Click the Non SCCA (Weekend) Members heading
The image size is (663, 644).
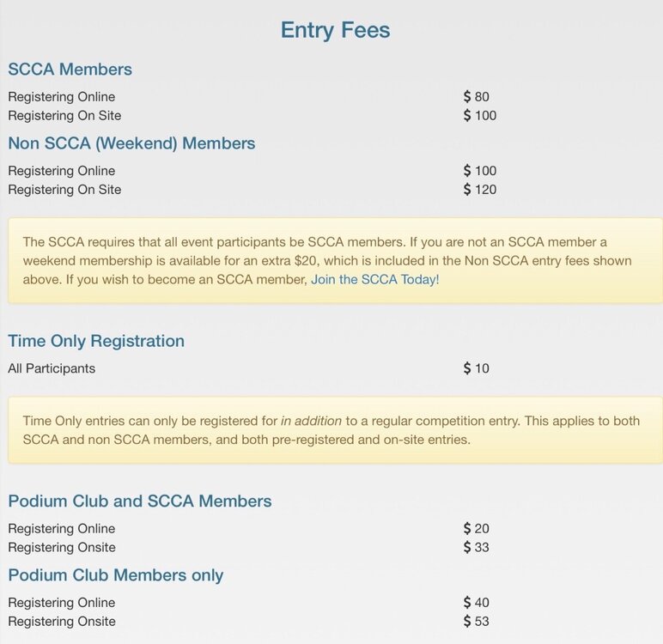(131, 143)
